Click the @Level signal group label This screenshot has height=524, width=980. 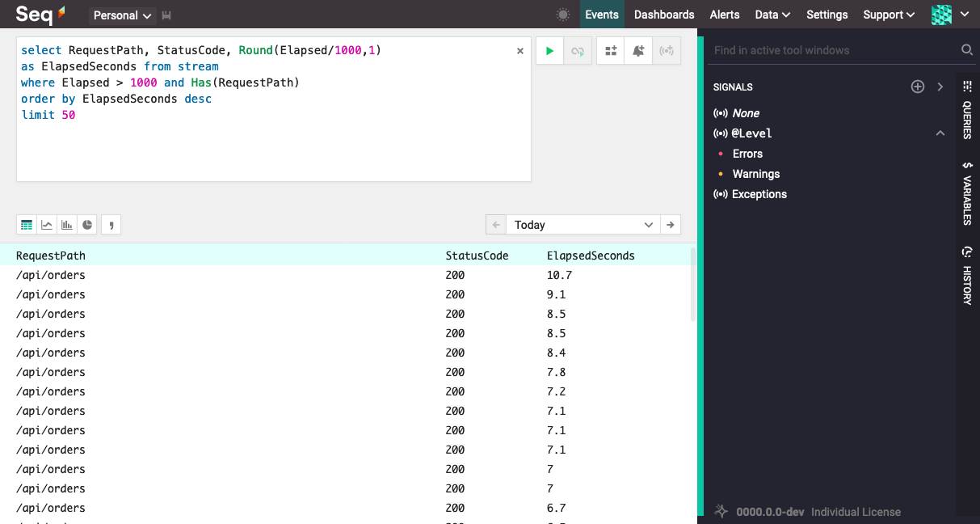[x=751, y=133]
